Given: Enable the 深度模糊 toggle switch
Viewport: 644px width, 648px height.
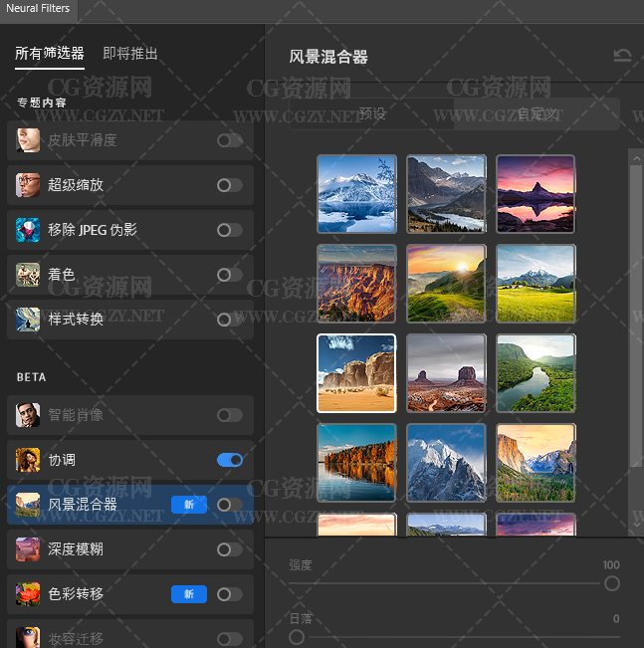Looking at the screenshot, I should click(x=230, y=549).
